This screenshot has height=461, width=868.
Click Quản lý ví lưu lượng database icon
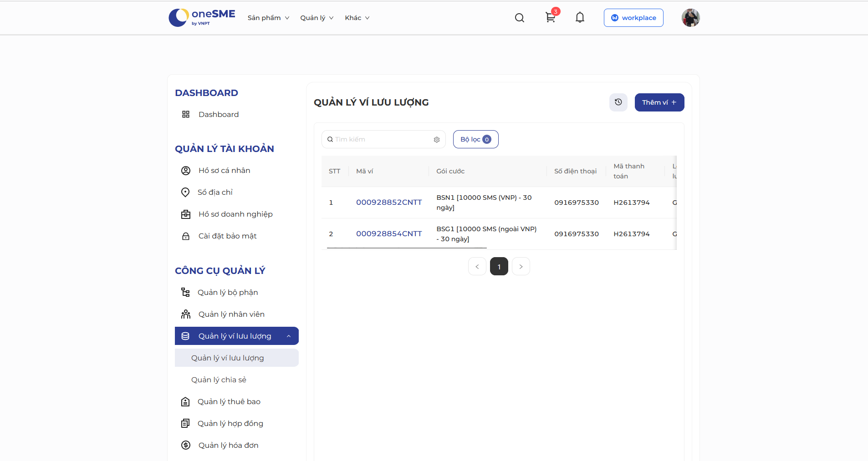point(185,336)
